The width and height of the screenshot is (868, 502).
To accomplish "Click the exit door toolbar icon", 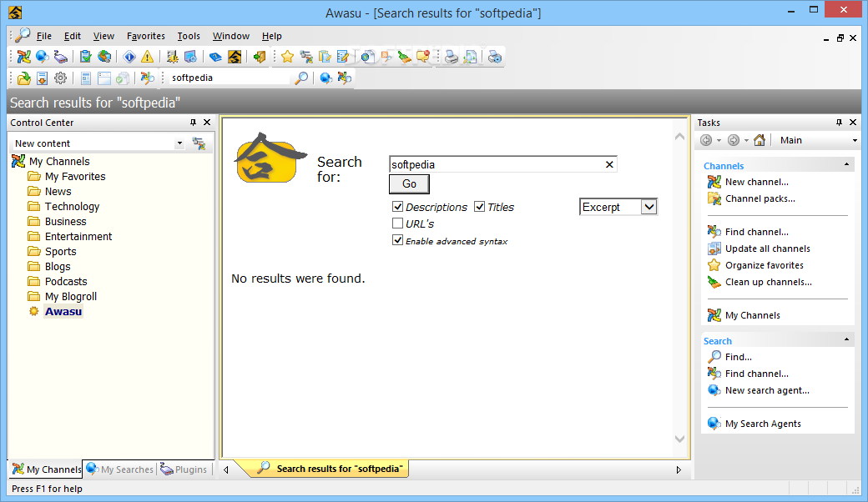I will pos(259,57).
